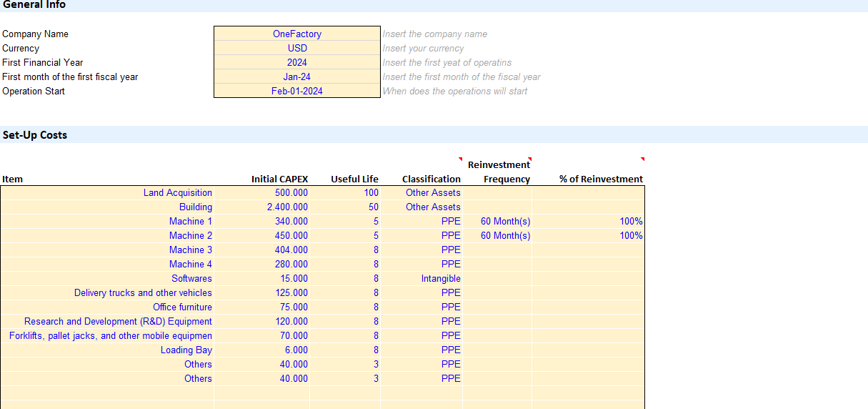868x409 pixels.
Task: Select the Machine 2 item cell
Action: (x=107, y=235)
